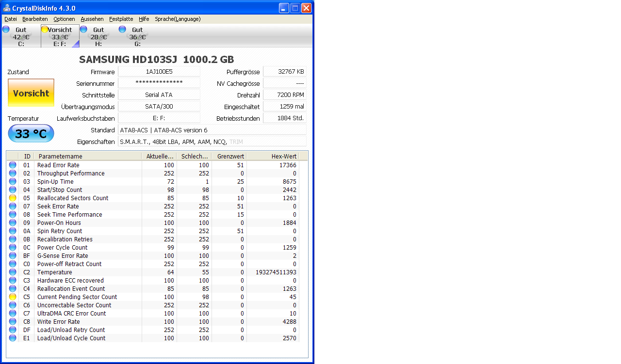Click the status icon of Read Error Rate
The width and height of the screenshot is (621, 364).
[13, 165]
